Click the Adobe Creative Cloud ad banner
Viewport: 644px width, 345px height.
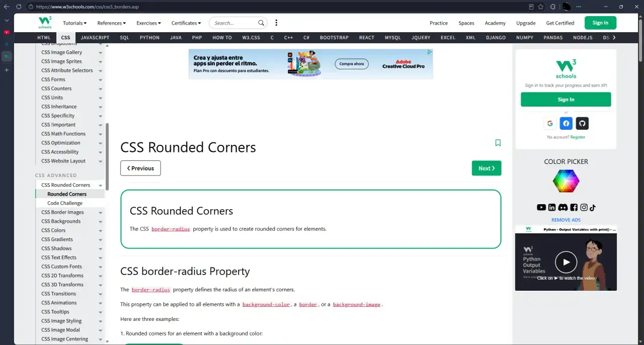tap(310, 64)
